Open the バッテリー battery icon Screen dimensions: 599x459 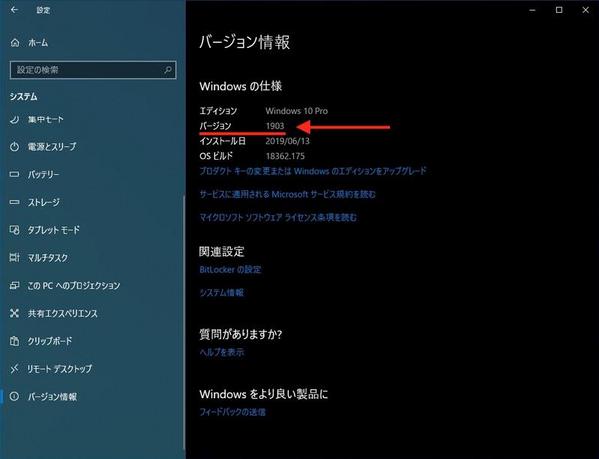click(15, 175)
